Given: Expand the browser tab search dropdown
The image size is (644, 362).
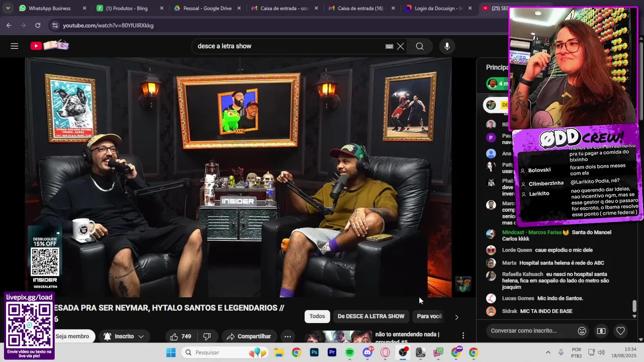Looking at the screenshot, I should point(8,8).
